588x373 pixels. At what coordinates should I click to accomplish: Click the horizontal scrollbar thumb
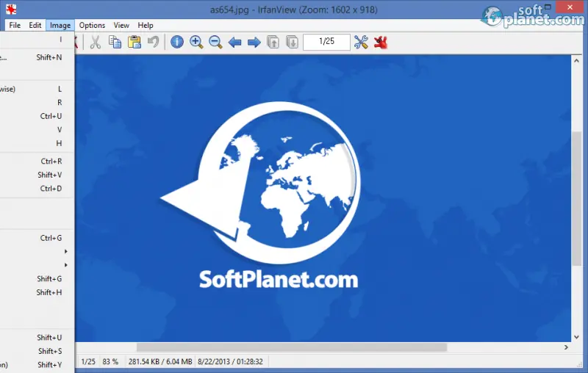(292, 347)
